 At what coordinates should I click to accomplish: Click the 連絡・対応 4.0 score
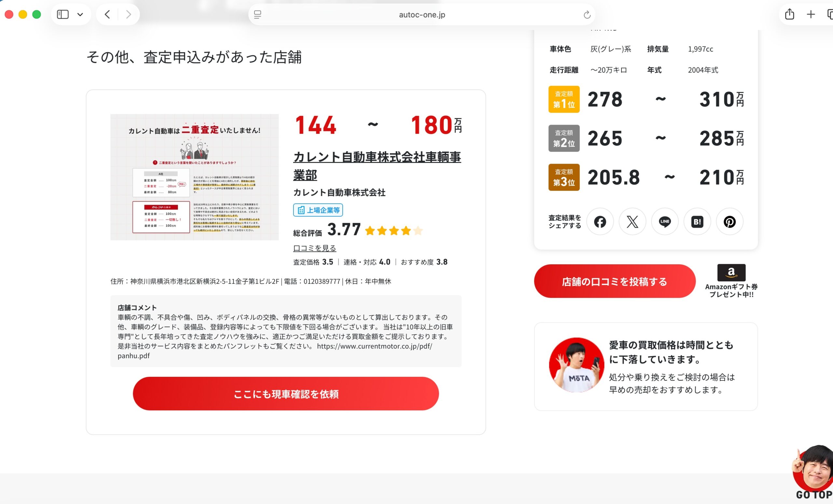pos(367,262)
